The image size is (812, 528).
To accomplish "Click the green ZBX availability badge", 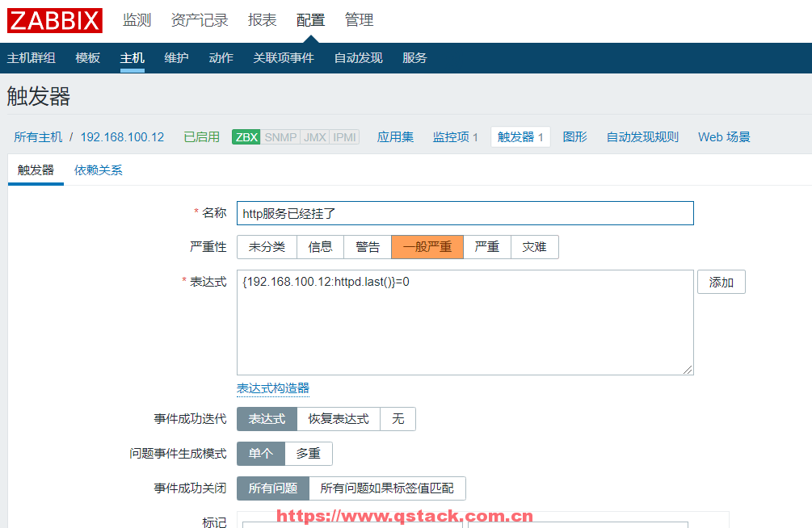I will coord(246,137).
